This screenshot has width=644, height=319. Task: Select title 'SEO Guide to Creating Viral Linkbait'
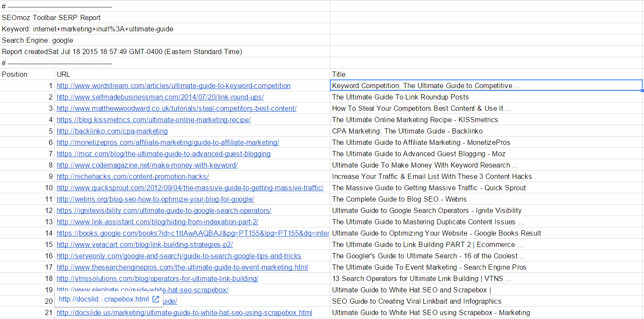point(487,301)
